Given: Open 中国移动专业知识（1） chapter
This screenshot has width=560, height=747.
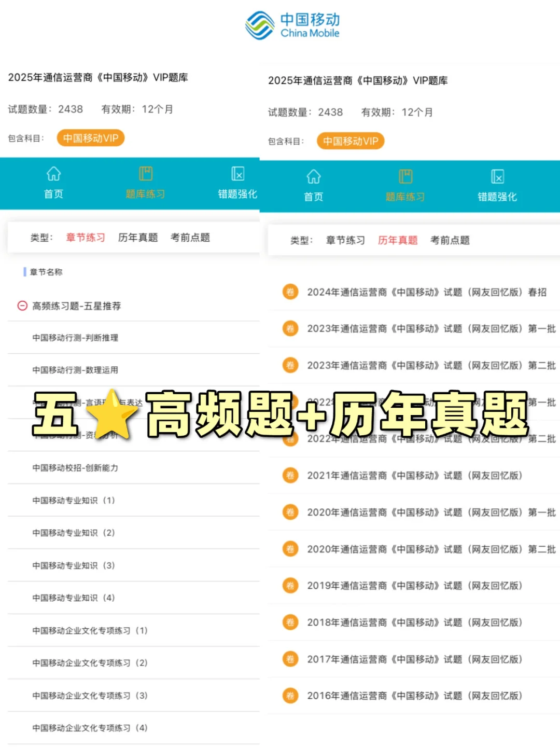Looking at the screenshot, I should (x=74, y=501).
